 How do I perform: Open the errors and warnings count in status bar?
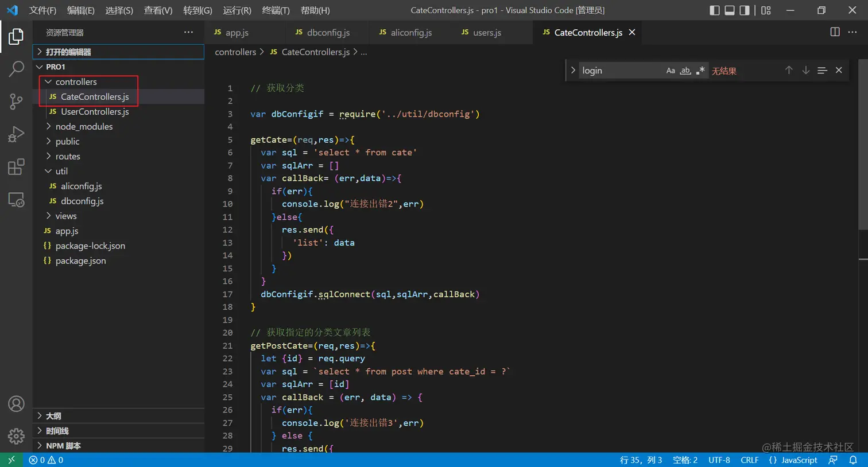[46, 460]
